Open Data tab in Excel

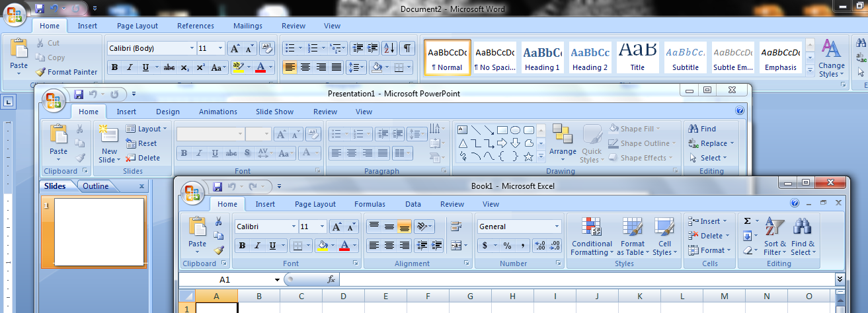[x=413, y=204]
